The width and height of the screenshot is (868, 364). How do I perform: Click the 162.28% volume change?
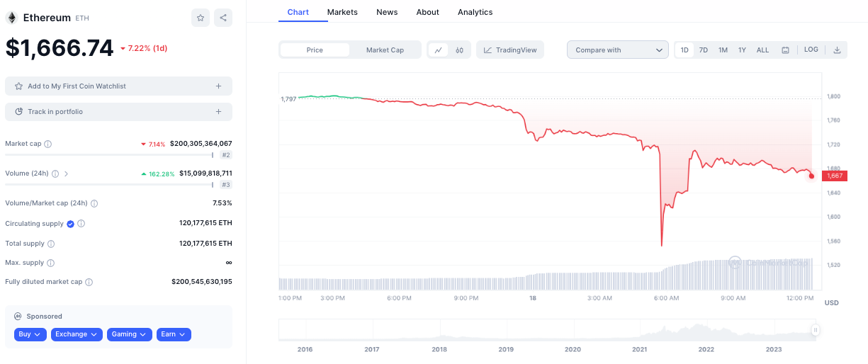(157, 174)
